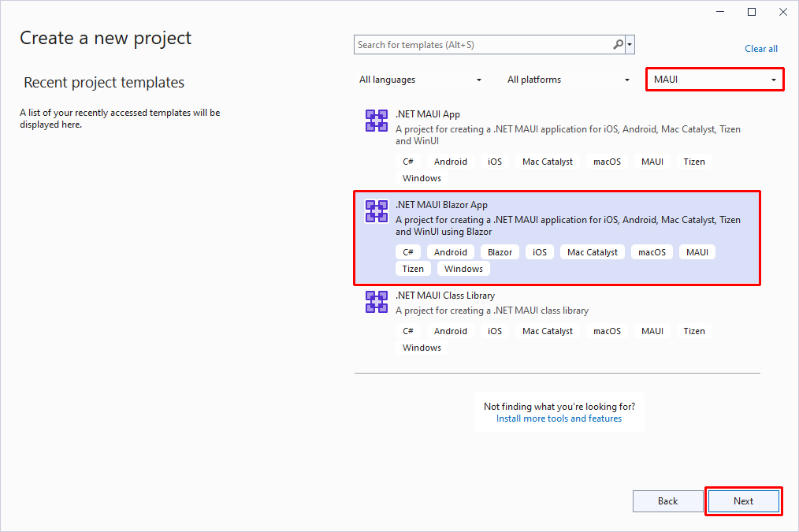Click the .NET MAUI App template icon
Viewport: 799px width, 532px height.
click(377, 121)
